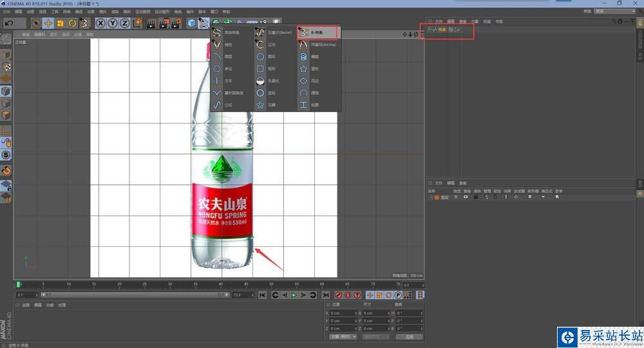Choose the Flower spline from the menu
The height and width of the screenshot is (348, 644).
272,105
